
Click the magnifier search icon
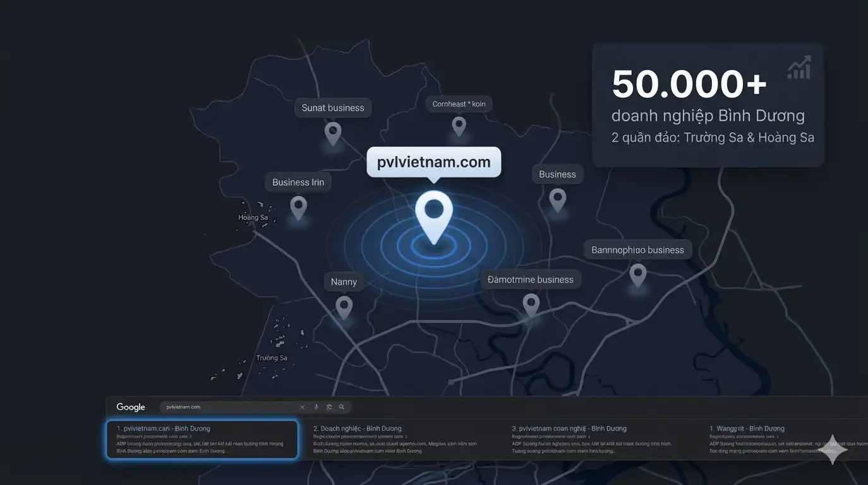point(342,407)
